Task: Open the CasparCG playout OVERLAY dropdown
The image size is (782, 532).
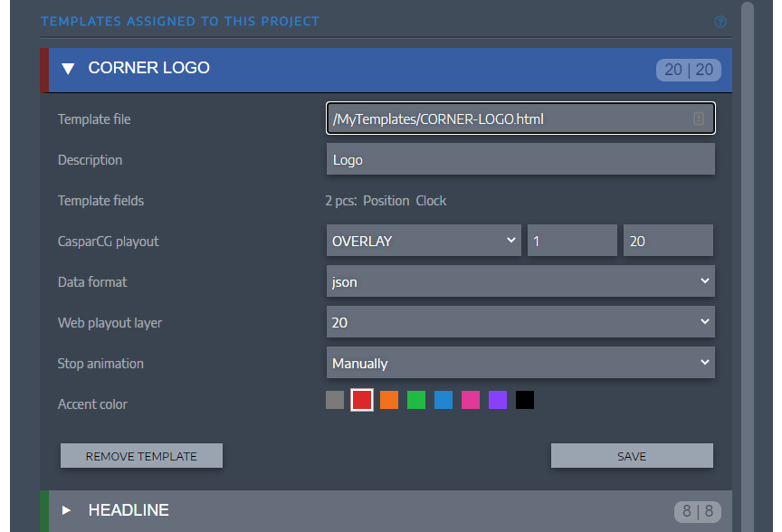Action: pos(424,242)
